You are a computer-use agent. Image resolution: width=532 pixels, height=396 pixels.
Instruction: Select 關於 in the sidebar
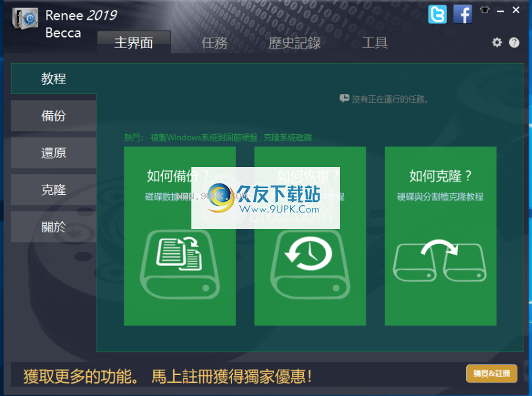tap(54, 227)
